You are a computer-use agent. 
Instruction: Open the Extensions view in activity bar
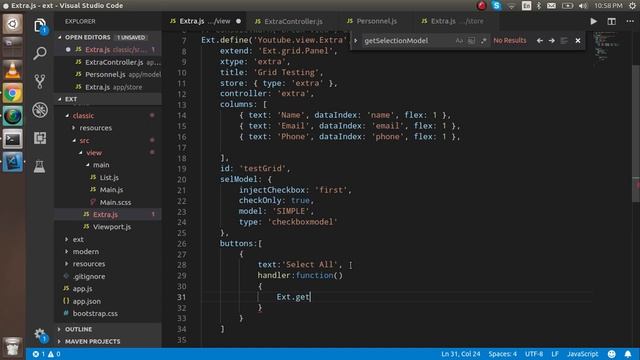click(x=40, y=138)
